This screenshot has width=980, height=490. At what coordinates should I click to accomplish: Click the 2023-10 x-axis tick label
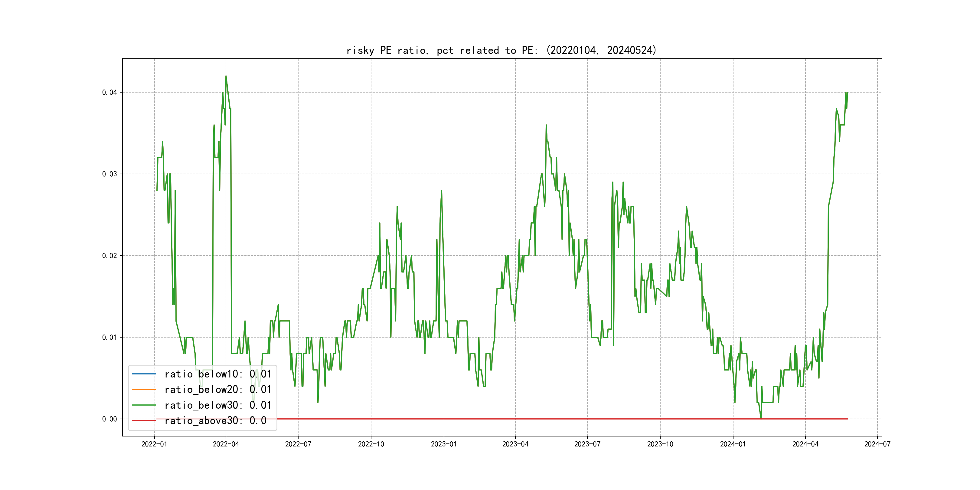tap(660, 444)
